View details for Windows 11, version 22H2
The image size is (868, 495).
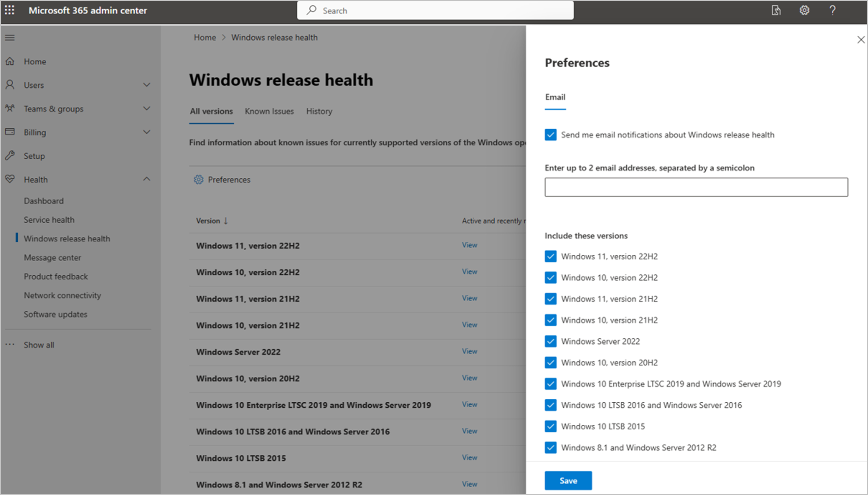click(469, 245)
